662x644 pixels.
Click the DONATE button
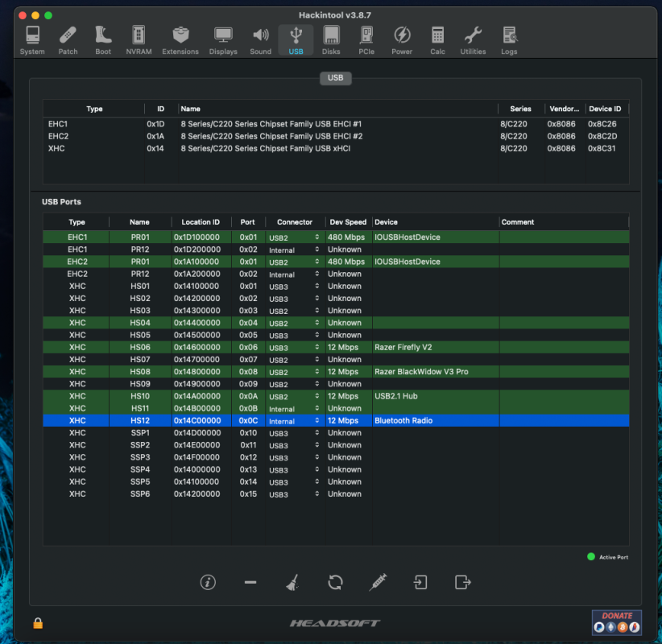tap(616, 622)
